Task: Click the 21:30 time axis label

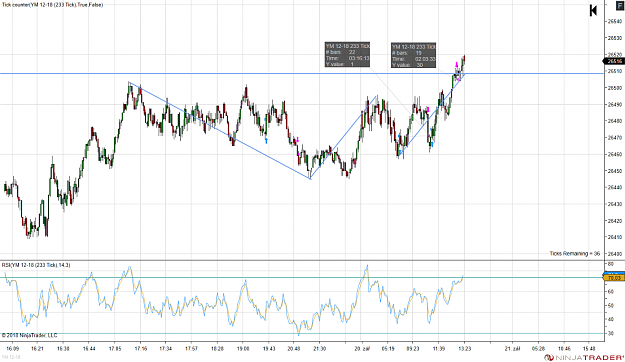Action: tap(319, 348)
